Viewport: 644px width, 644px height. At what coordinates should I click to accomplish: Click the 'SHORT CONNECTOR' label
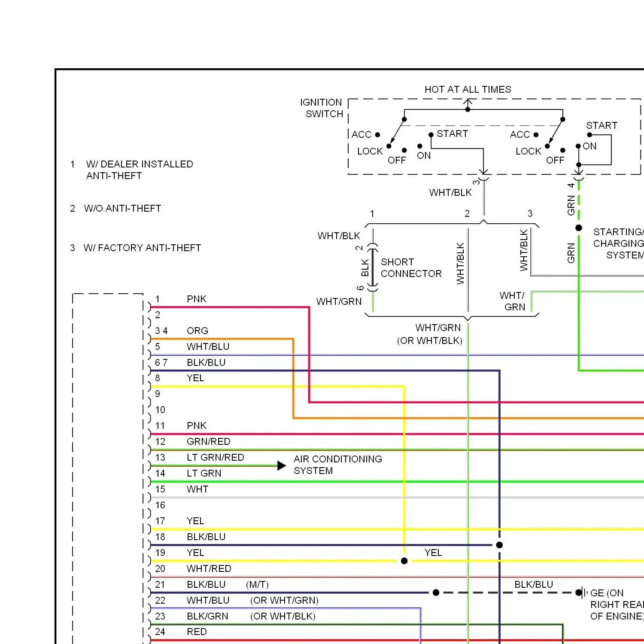411,268
